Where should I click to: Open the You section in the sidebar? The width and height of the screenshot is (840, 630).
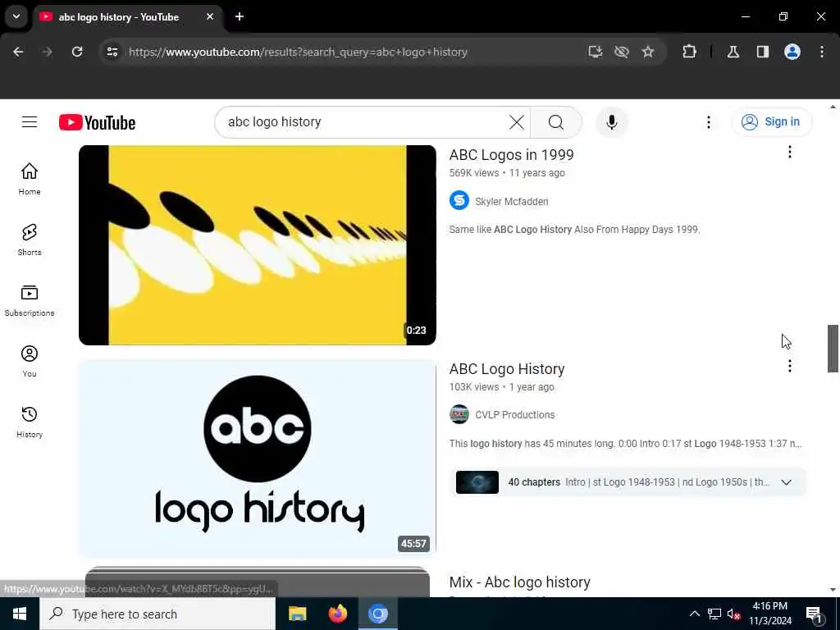point(30,361)
